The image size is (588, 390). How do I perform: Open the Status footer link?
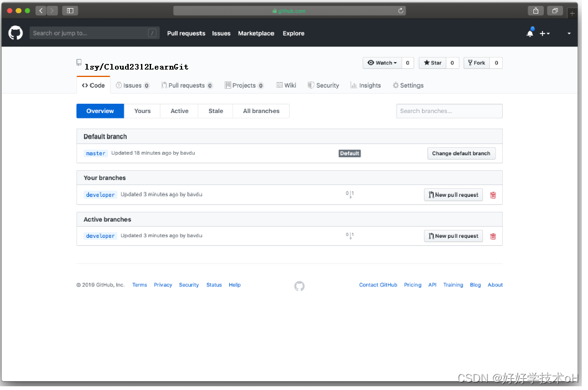(214, 284)
